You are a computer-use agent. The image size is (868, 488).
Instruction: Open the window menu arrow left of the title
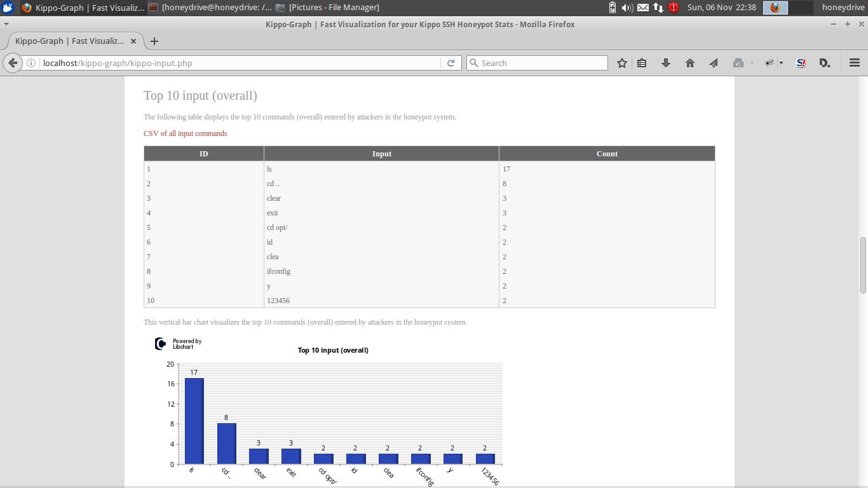(x=6, y=24)
